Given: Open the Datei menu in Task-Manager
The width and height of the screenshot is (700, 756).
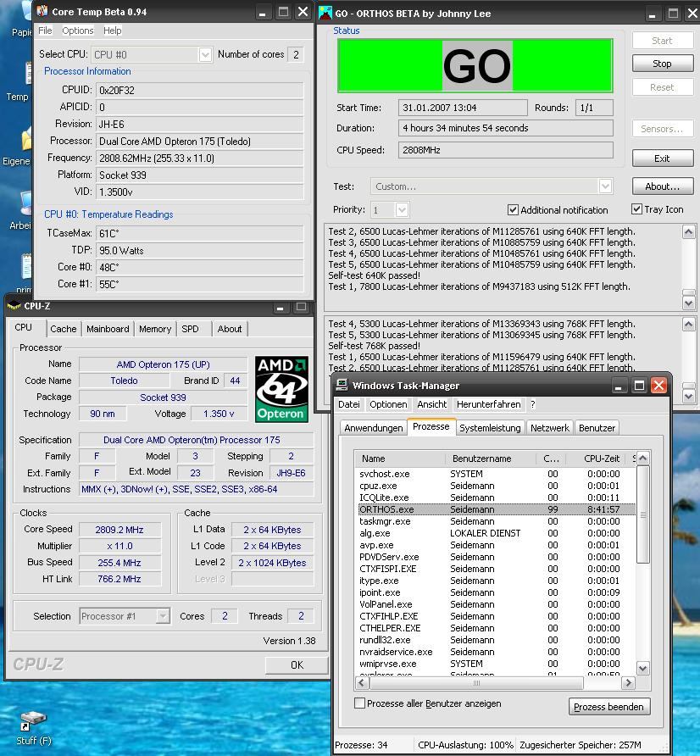Looking at the screenshot, I should tap(348, 404).
